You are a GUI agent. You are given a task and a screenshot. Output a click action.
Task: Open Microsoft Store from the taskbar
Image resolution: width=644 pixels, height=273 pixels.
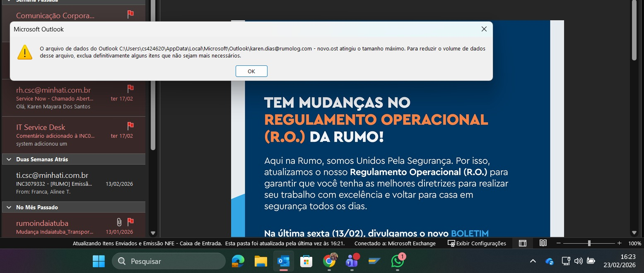(306, 261)
